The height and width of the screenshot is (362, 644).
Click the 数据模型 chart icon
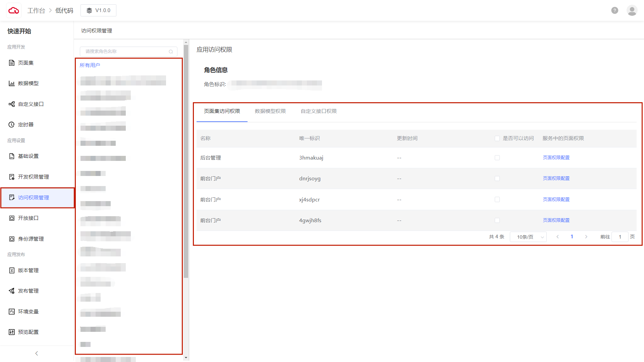click(x=12, y=83)
